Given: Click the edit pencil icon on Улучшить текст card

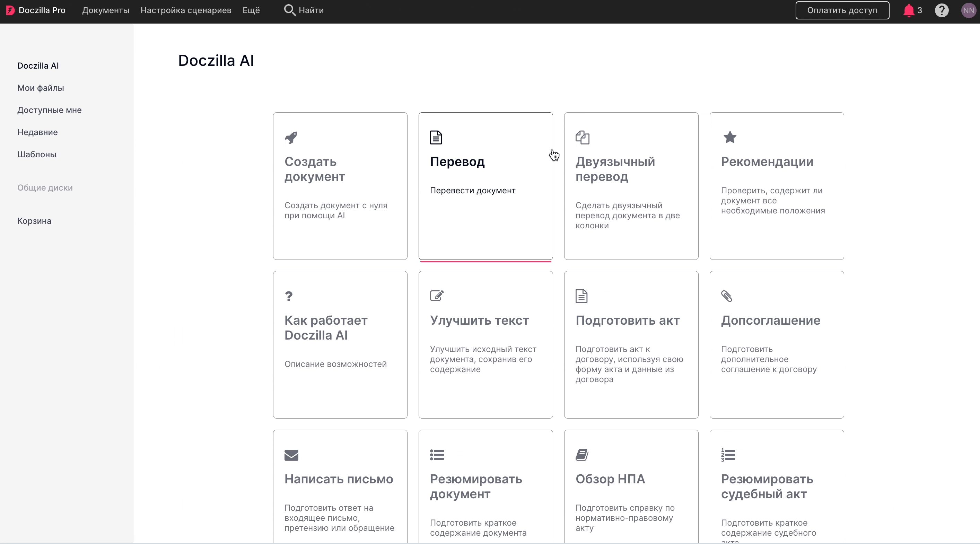Looking at the screenshot, I should tap(437, 296).
